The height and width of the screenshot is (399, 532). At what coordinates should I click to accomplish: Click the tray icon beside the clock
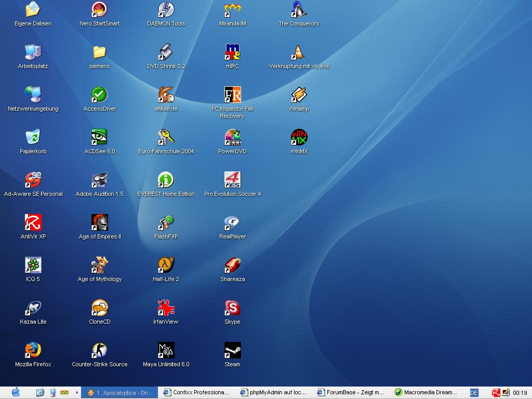pos(506,393)
